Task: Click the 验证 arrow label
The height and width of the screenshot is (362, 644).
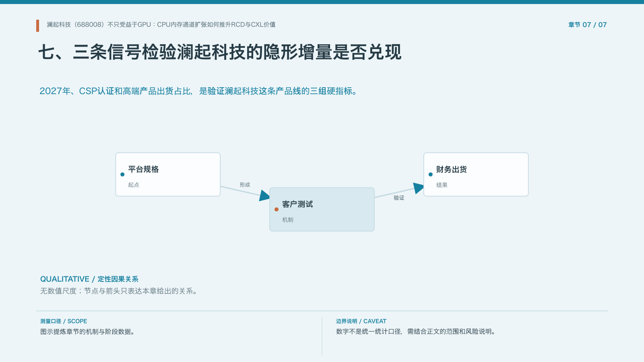Action: pyautogui.click(x=399, y=197)
